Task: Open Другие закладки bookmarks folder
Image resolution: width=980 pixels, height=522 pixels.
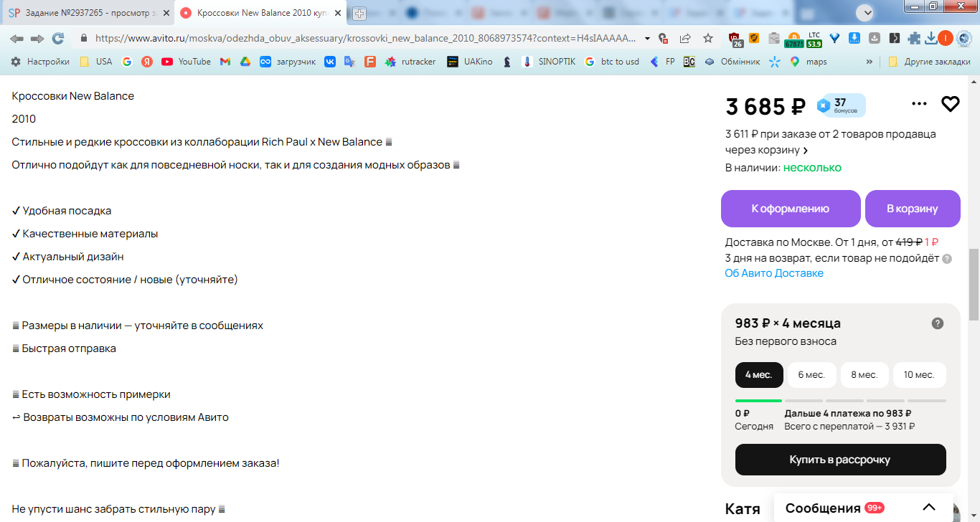Action: click(x=929, y=62)
